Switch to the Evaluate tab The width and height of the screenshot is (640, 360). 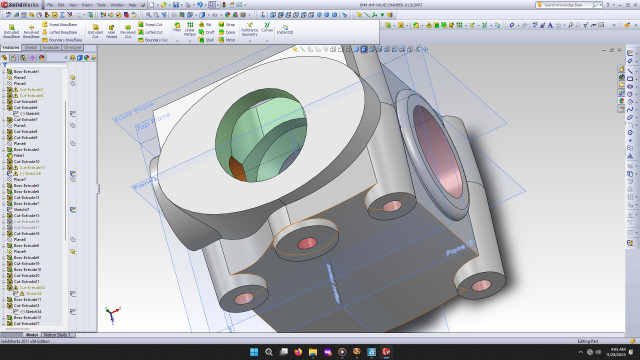tap(51, 48)
